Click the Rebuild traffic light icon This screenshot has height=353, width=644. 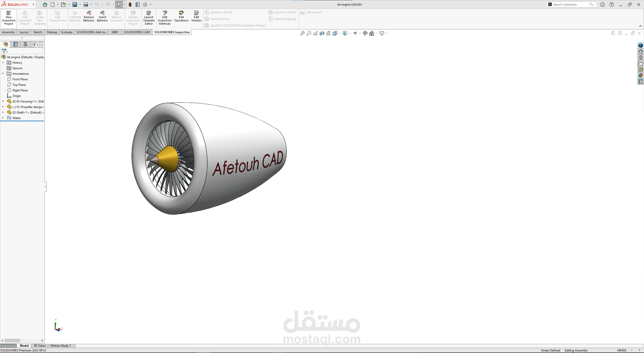[x=130, y=5]
